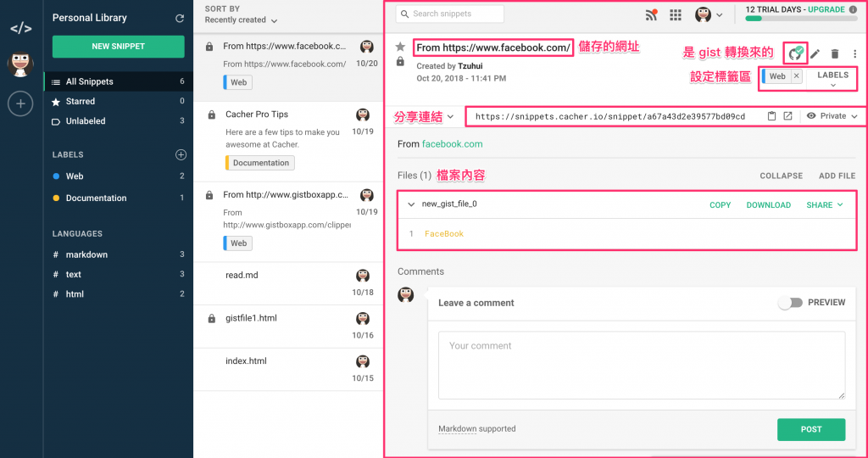Open the From gistboxapp.com snippet

pos(288,222)
